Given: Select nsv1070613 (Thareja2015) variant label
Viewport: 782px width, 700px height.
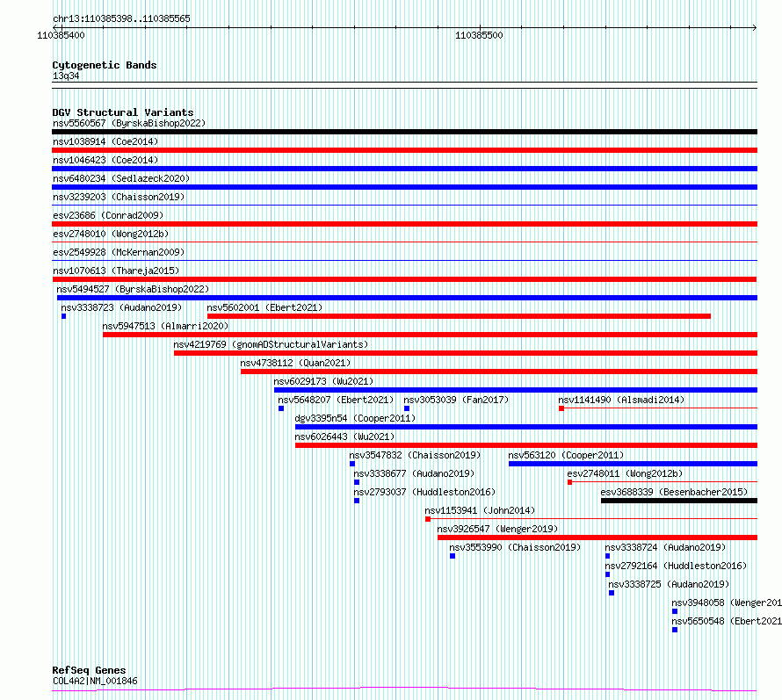Looking at the screenshot, I should click(116, 271).
